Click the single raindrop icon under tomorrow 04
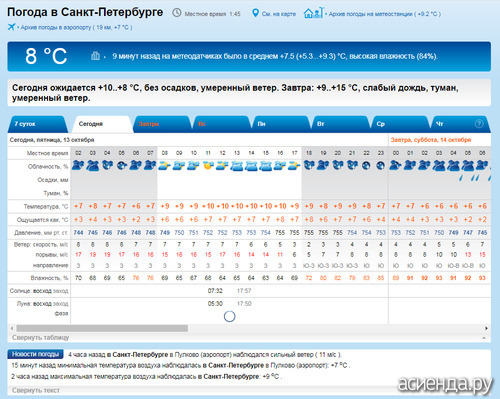Screen dimensions: 500x399 click(x=461, y=178)
